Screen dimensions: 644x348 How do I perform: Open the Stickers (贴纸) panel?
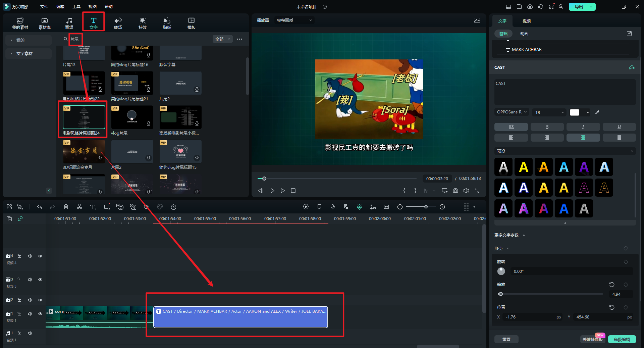167,23
